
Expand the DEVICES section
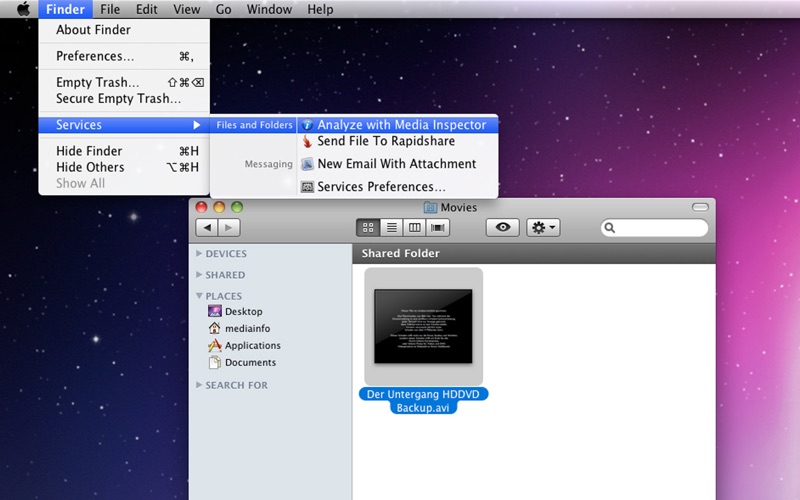pyautogui.click(x=199, y=253)
